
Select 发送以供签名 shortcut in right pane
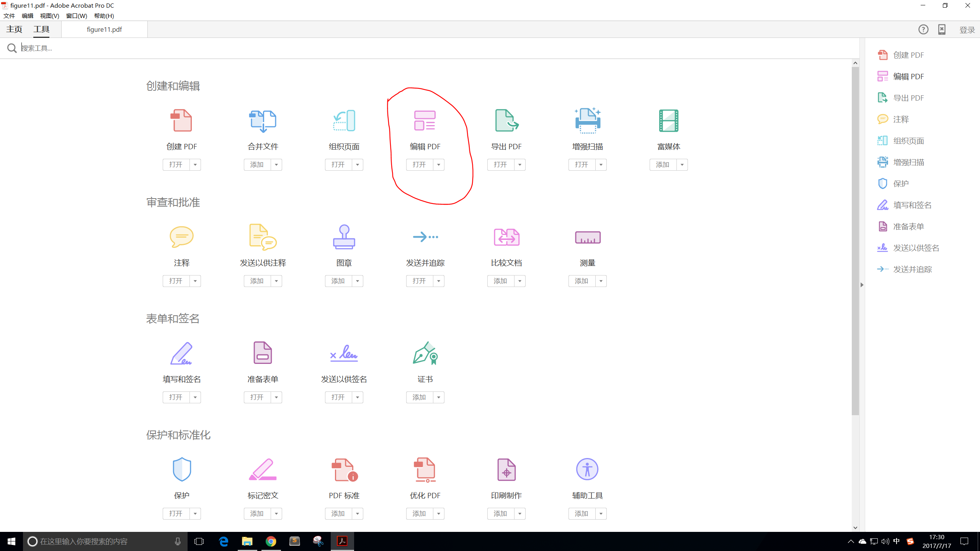tap(908, 248)
